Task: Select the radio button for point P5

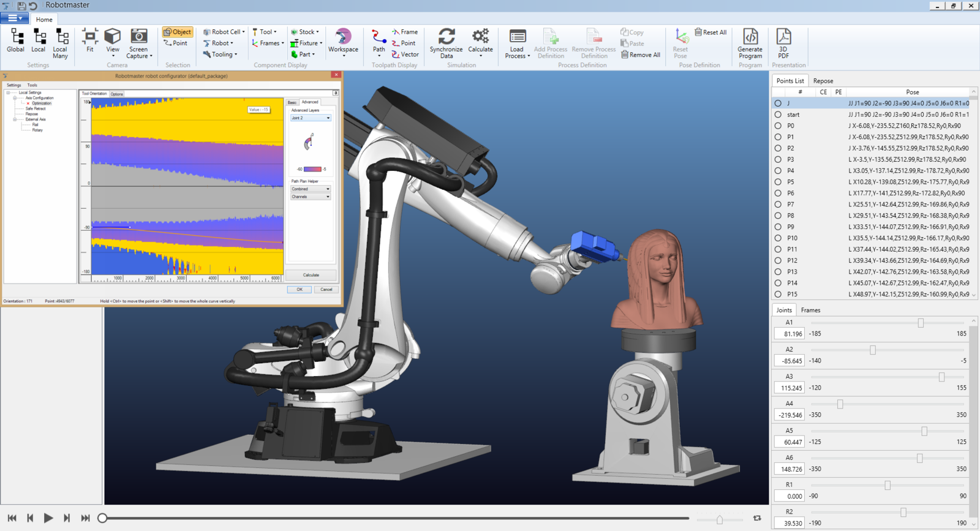Action: coord(778,182)
